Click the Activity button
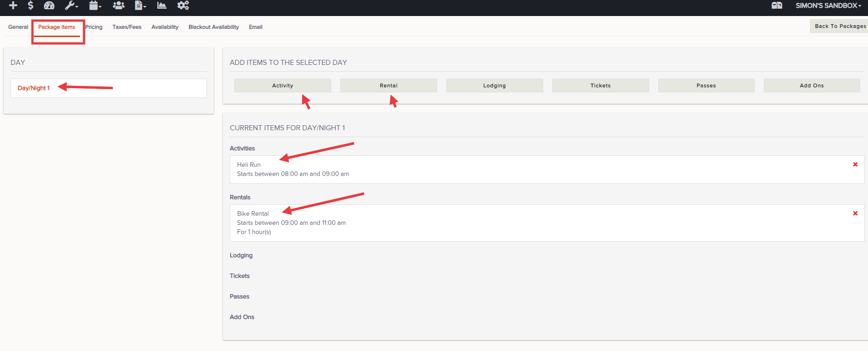Viewport: 868px width, 351px height. tap(283, 85)
